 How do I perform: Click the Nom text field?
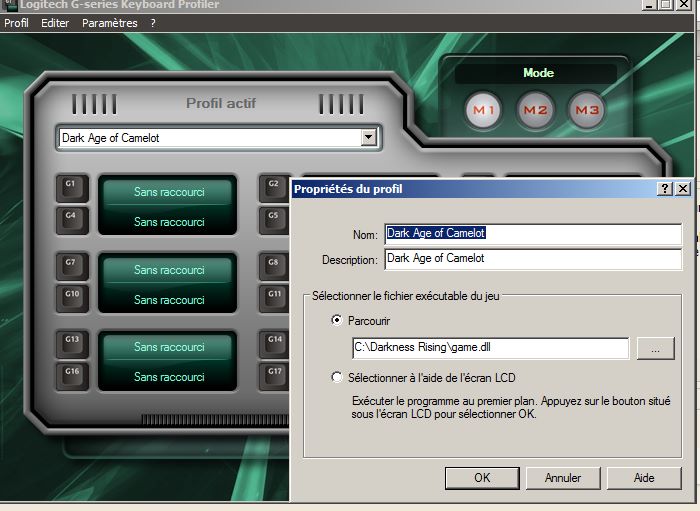tap(533, 233)
